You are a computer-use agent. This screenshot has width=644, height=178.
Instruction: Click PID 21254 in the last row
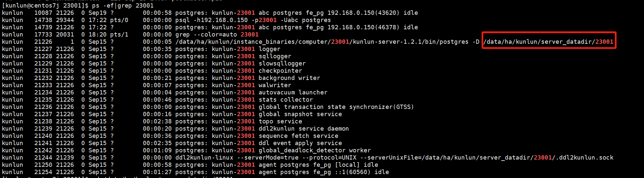43,172
